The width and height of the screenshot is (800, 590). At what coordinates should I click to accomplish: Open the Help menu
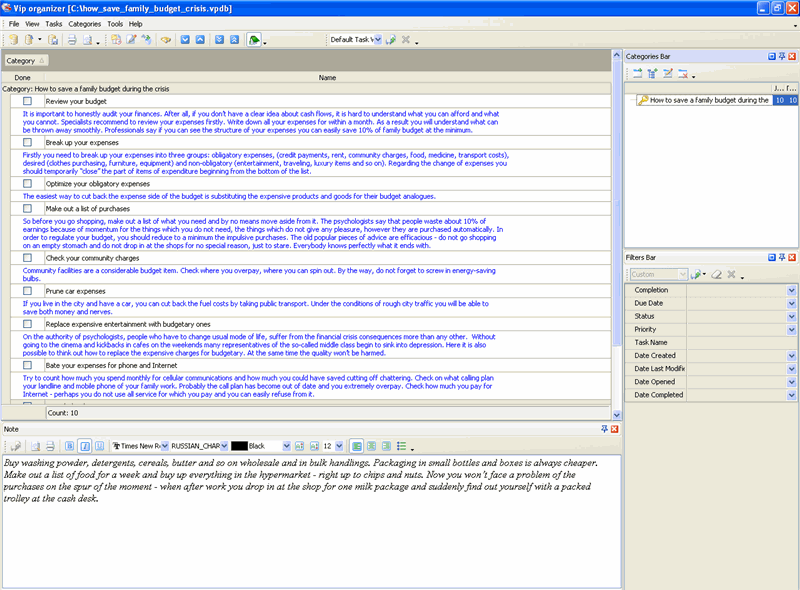click(x=135, y=24)
